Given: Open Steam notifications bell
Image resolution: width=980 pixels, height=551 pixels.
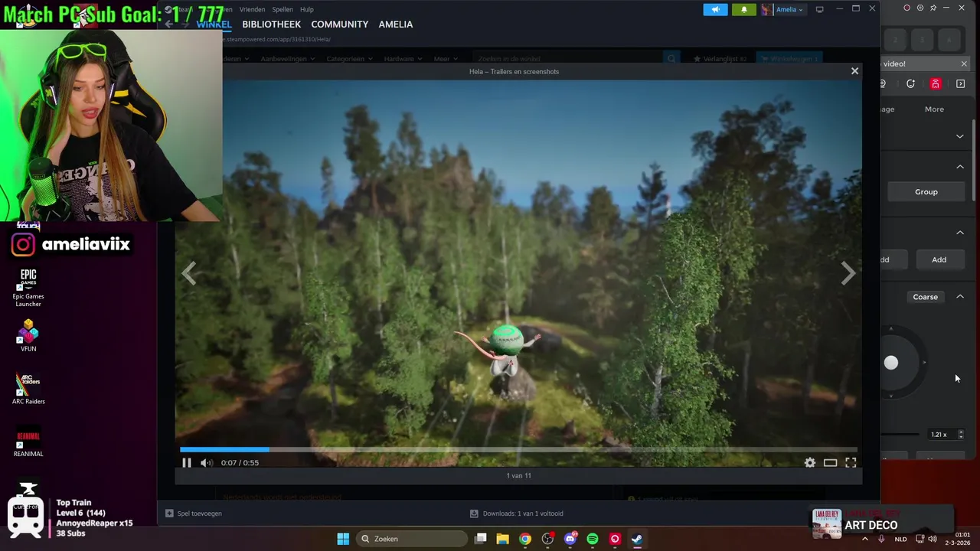Looking at the screenshot, I should [743, 9].
